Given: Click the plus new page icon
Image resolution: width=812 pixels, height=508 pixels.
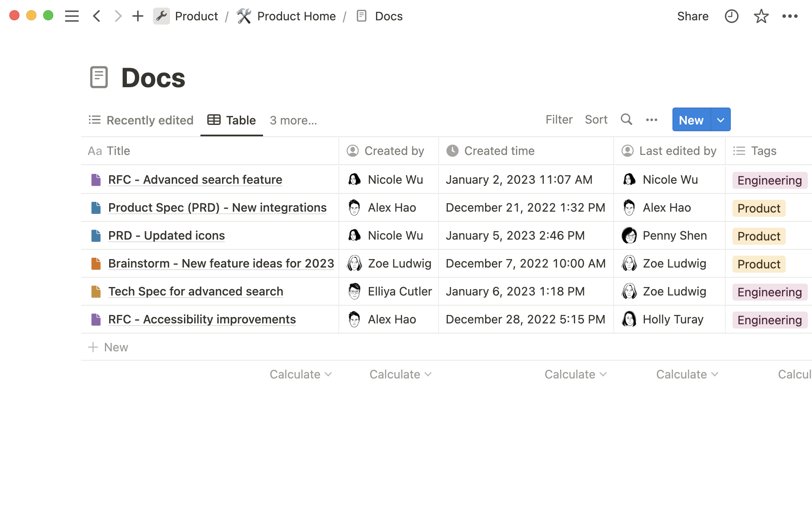Looking at the screenshot, I should tap(137, 16).
